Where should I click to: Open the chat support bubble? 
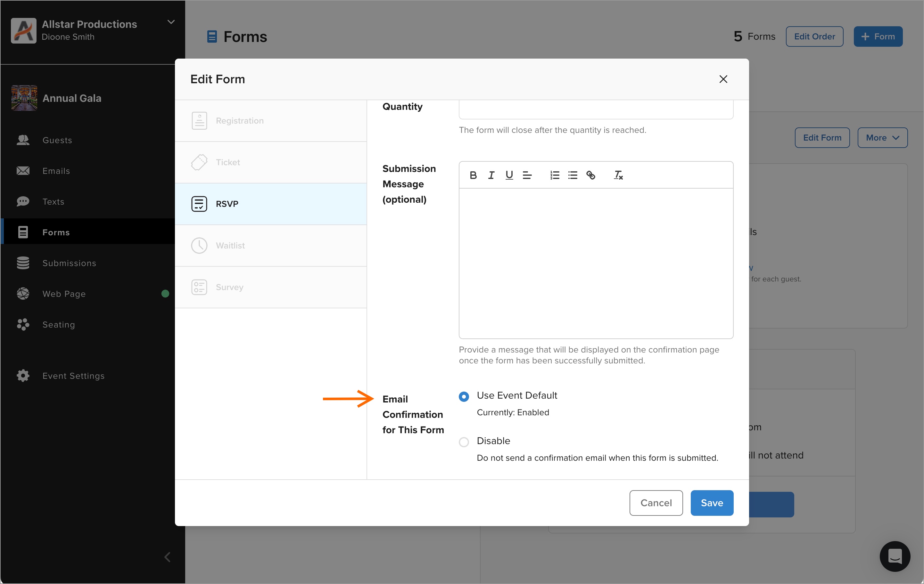[x=895, y=556]
